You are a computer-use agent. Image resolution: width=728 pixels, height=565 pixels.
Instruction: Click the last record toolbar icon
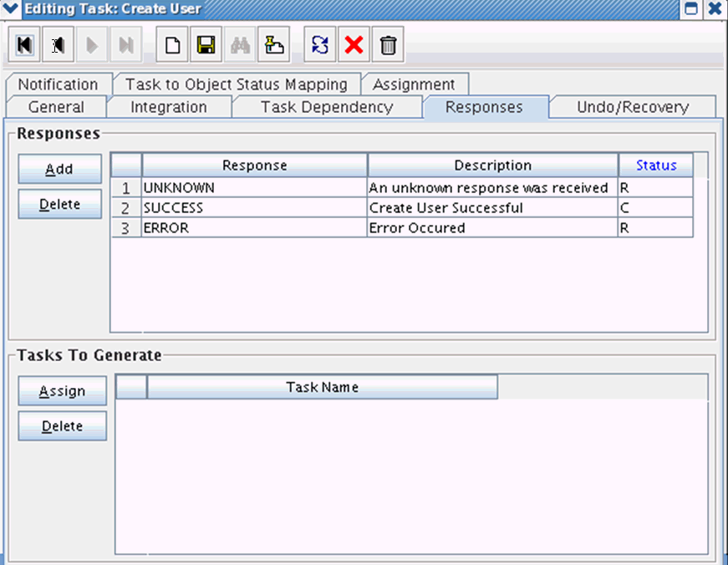click(126, 45)
